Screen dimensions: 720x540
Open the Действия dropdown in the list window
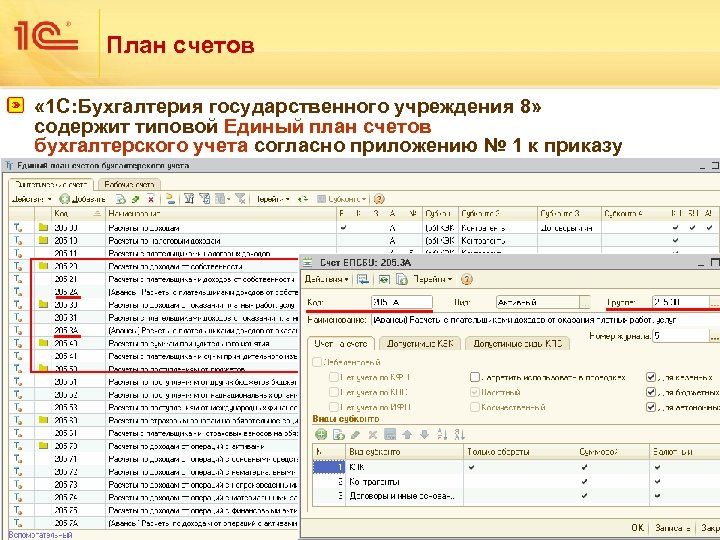tap(31, 199)
